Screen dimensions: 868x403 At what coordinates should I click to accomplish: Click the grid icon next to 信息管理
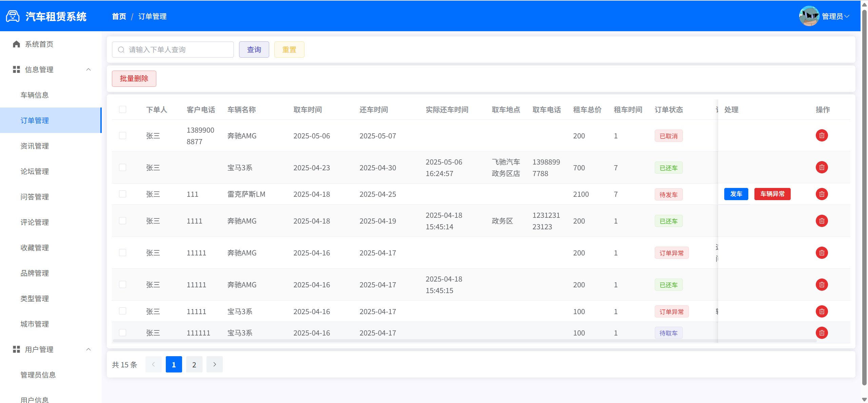(x=16, y=70)
